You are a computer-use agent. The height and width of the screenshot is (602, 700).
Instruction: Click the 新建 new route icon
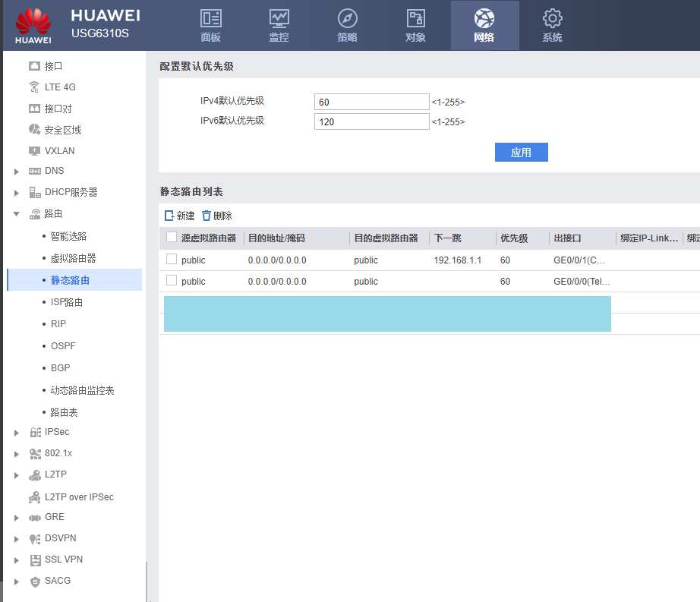[x=169, y=216]
